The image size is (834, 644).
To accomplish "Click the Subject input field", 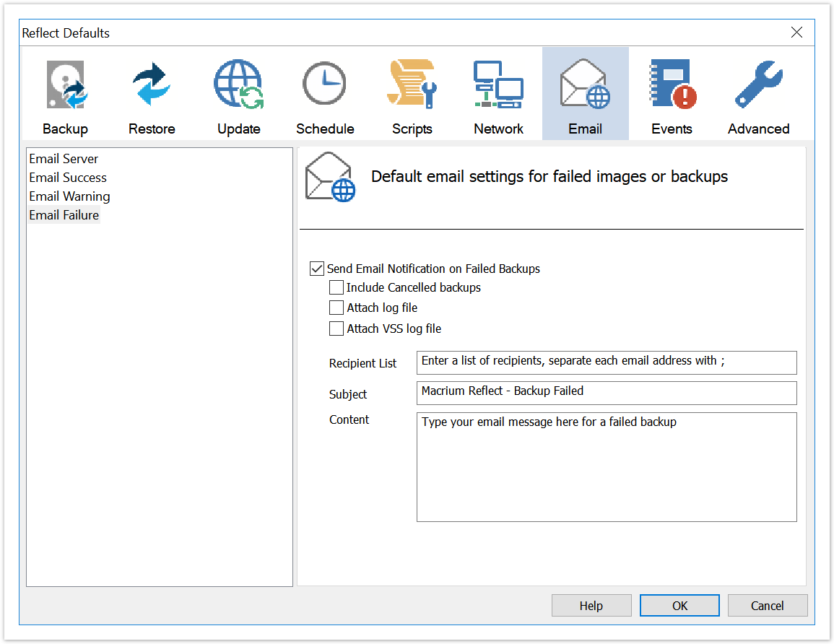I will coord(607,393).
